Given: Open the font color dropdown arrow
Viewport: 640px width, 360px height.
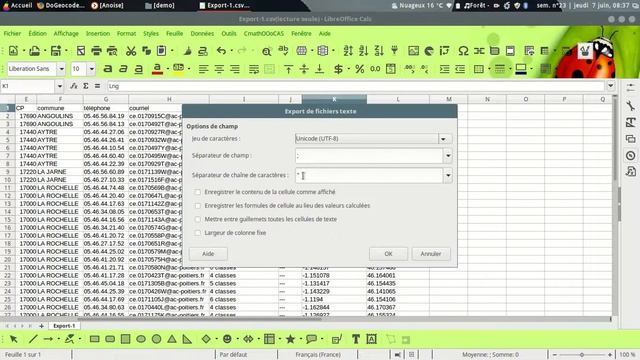Looking at the screenshot, I should coord(168,69).
